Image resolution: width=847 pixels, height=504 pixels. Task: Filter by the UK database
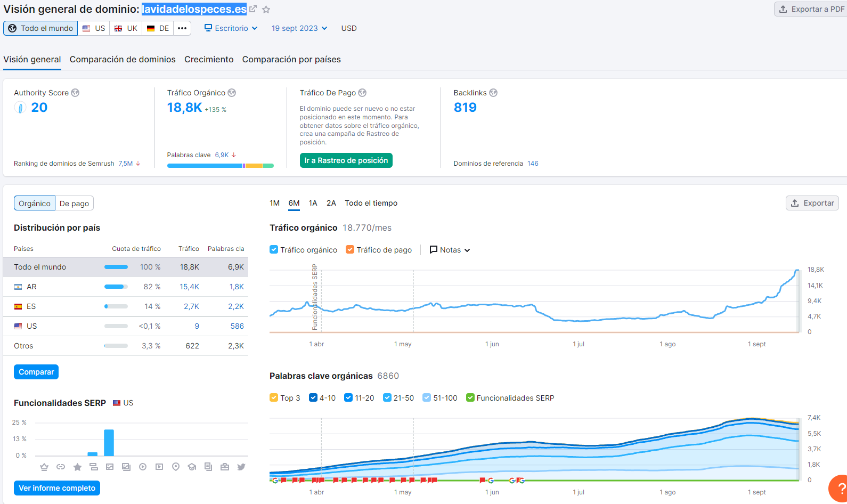point(126,28)
